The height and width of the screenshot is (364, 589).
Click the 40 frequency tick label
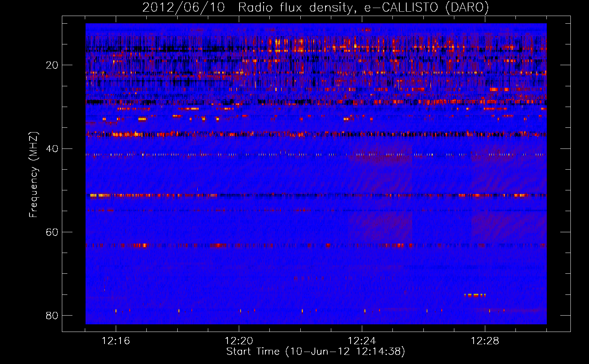(52, 149)
